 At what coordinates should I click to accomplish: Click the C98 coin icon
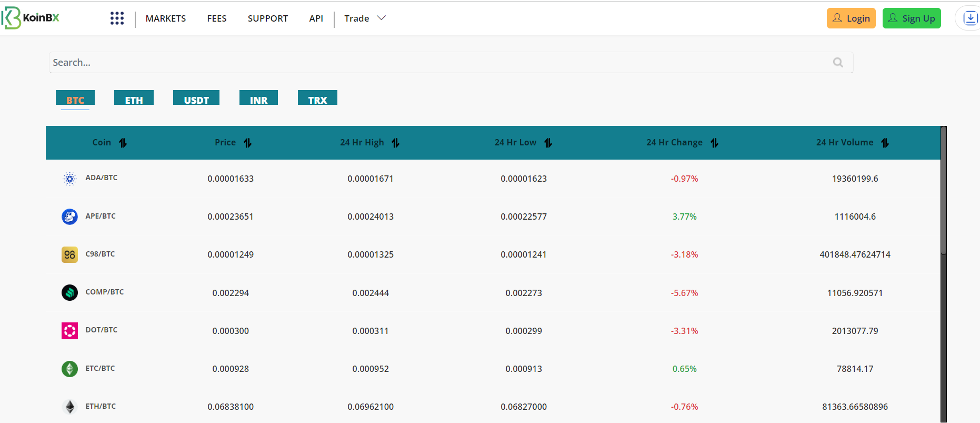(x=69, y=254)
